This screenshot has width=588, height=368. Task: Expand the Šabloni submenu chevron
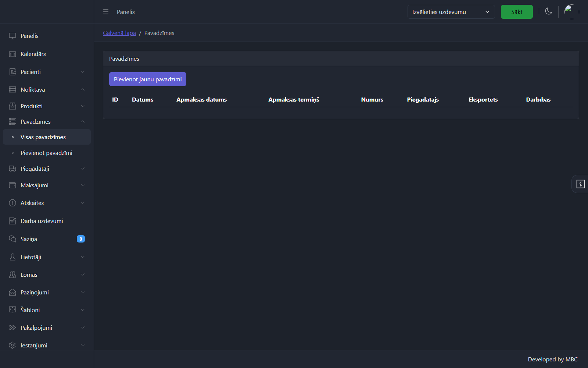point(83,310)
